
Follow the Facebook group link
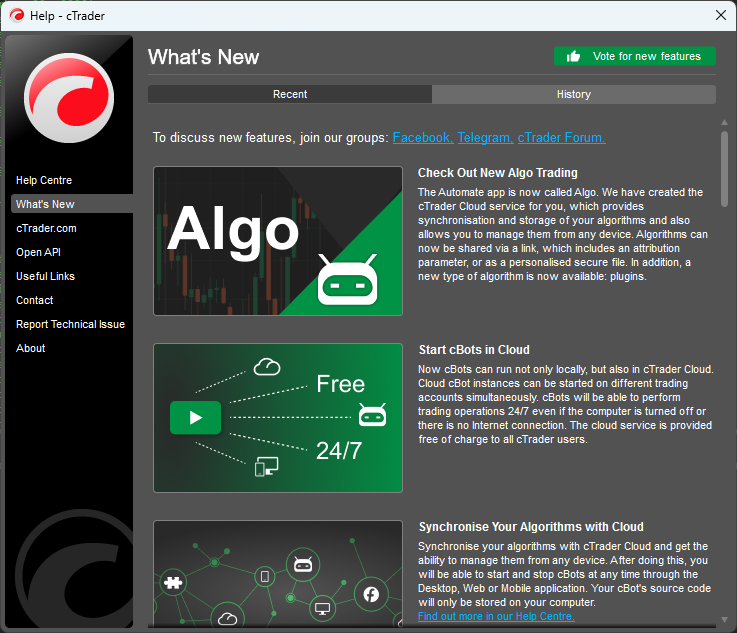click(423, 138)
